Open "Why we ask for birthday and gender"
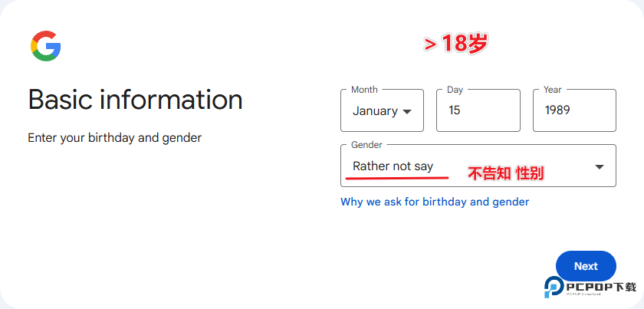 [x=435, y=202]
